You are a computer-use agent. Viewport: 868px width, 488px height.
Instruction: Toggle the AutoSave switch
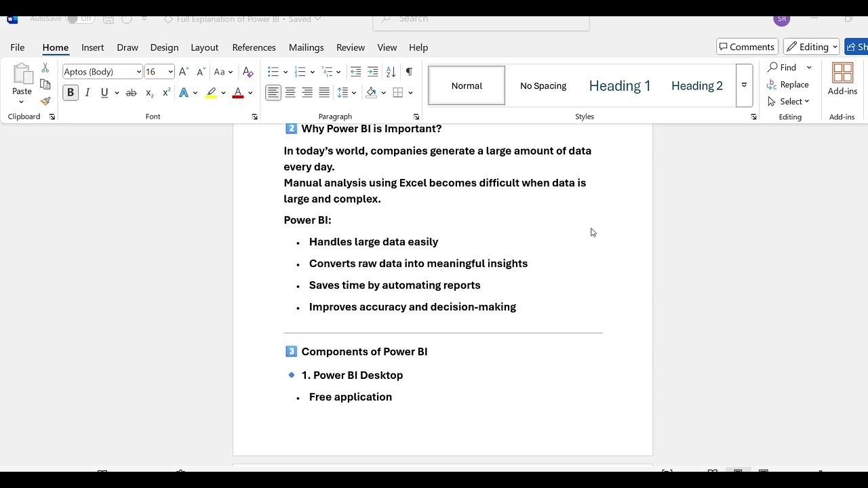pos(80,18)
